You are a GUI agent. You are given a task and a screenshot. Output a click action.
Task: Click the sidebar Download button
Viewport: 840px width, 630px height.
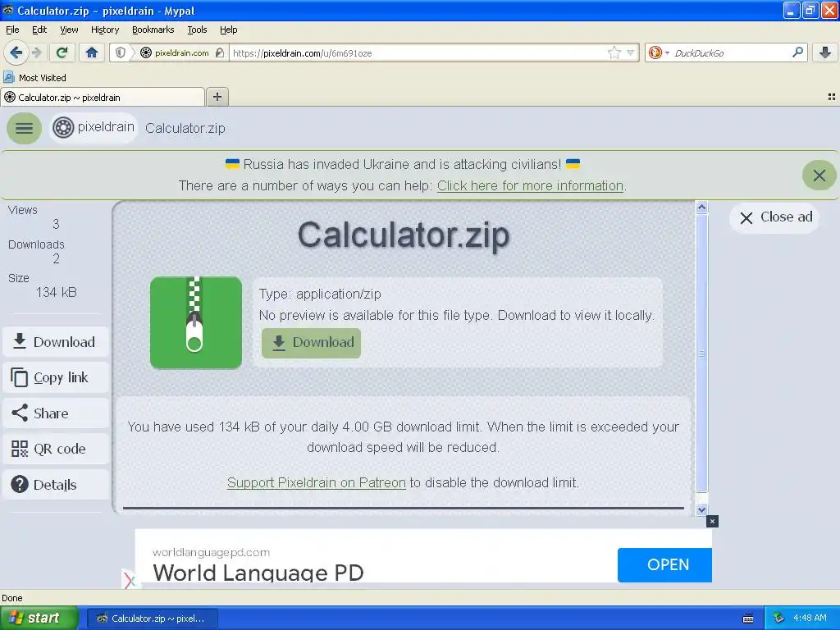pyautogui.click(x=56, y=342)
